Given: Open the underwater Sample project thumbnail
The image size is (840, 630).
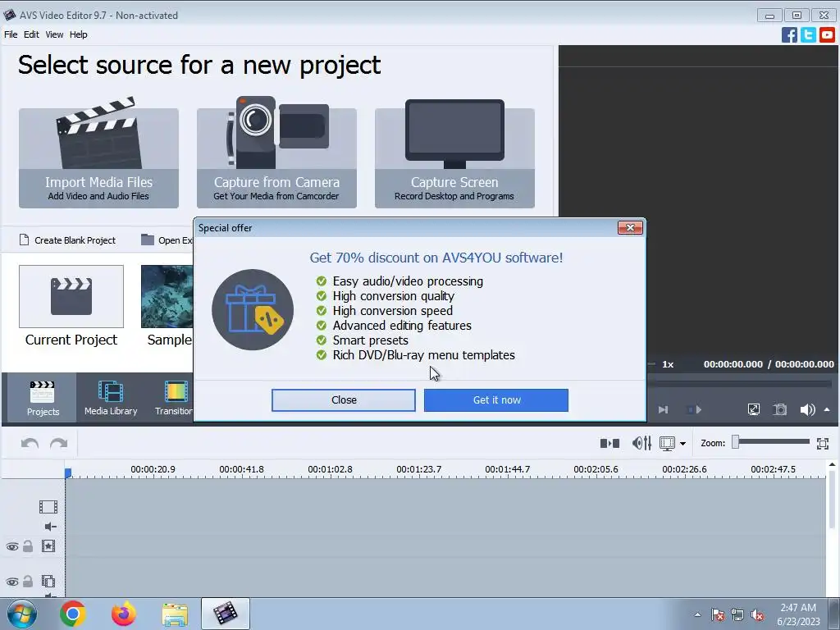Looking at the screenshot, I should (x=167, y=296).
